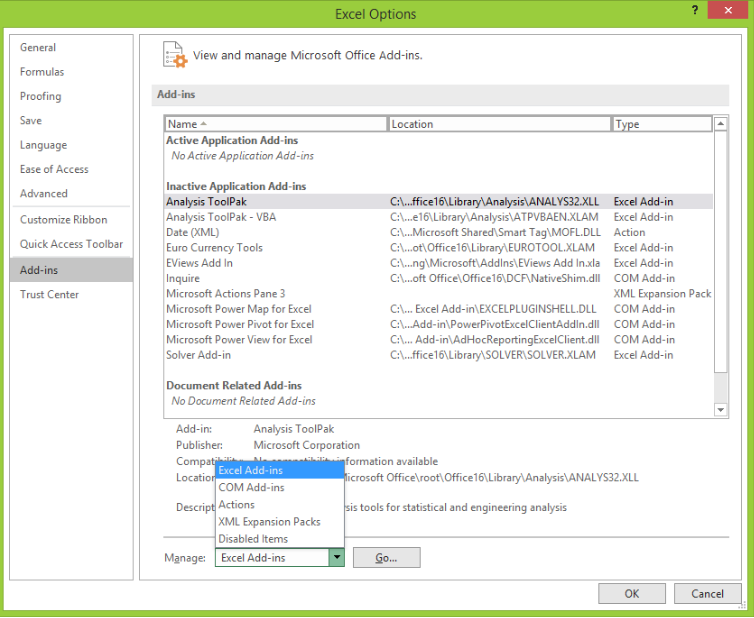754x618 pixels.
Task: Open Proofing settings
Action: (71, 96)
